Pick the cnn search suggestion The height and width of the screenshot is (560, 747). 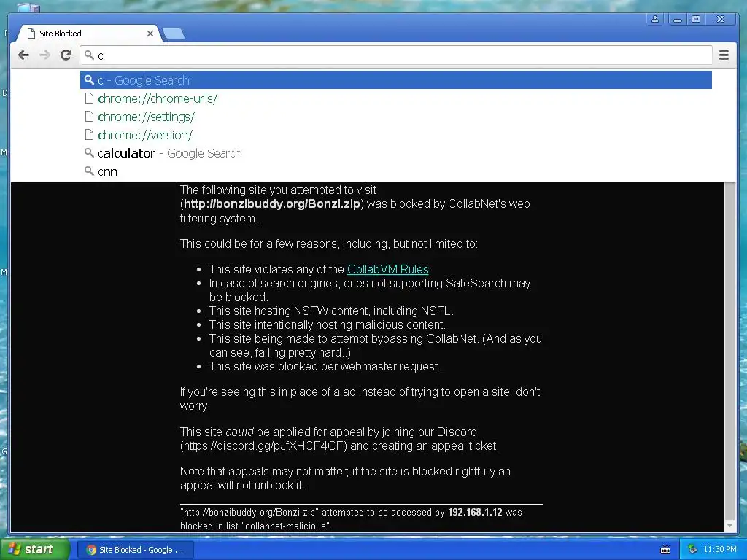(396, 171)
